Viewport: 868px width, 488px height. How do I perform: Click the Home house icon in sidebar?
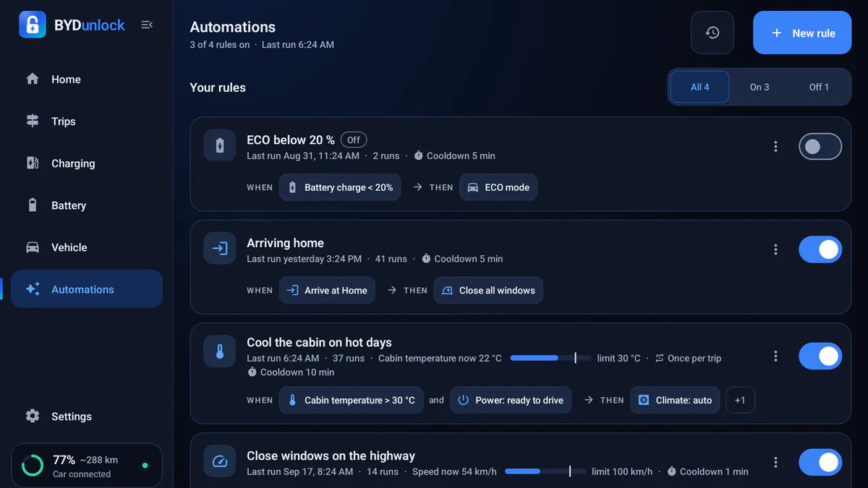pyautogui.click(x=33, y=79)
